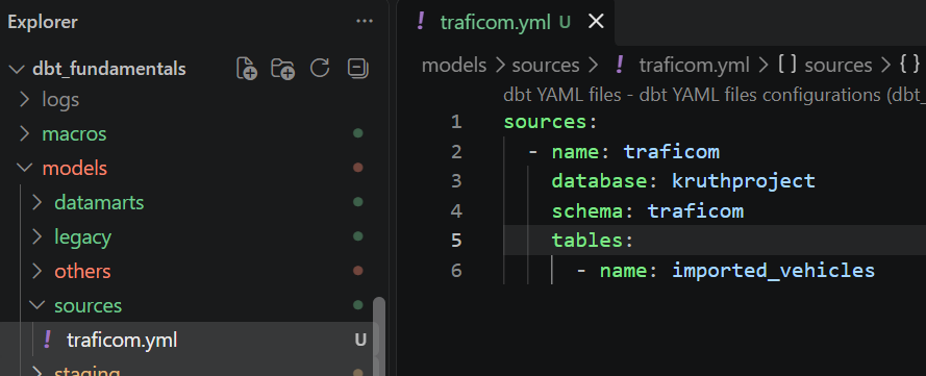Close the traficom.yml editor tab

click(596, 22)
